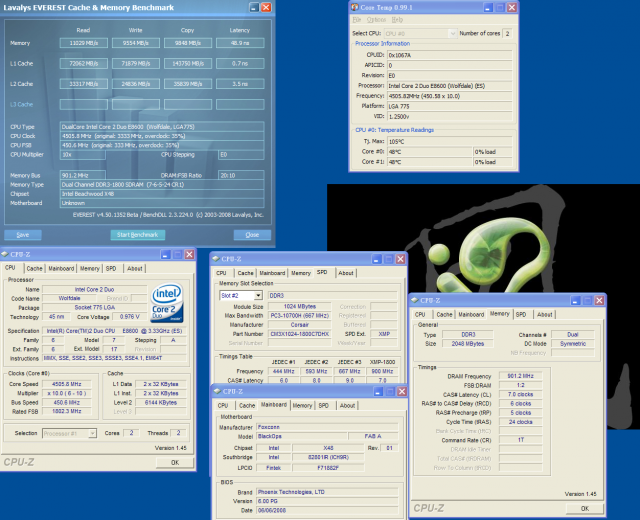Click the Close button in EVEREST benchmark
The height and width of the screenshot is (520, 640).
(x=252, y=235)
